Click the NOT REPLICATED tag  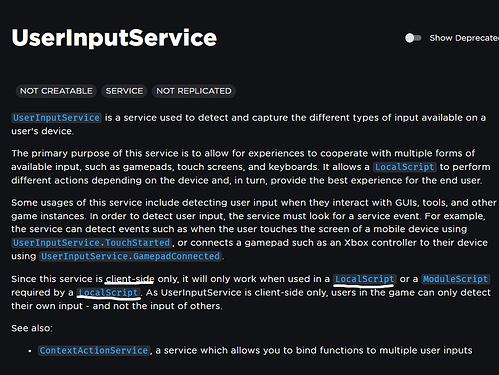click(194, 91)
